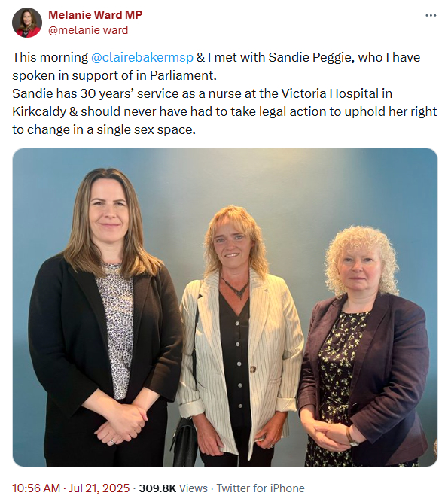Click the word Views in footer
This screenshot has width=448, height=502.
click(193, 488)
